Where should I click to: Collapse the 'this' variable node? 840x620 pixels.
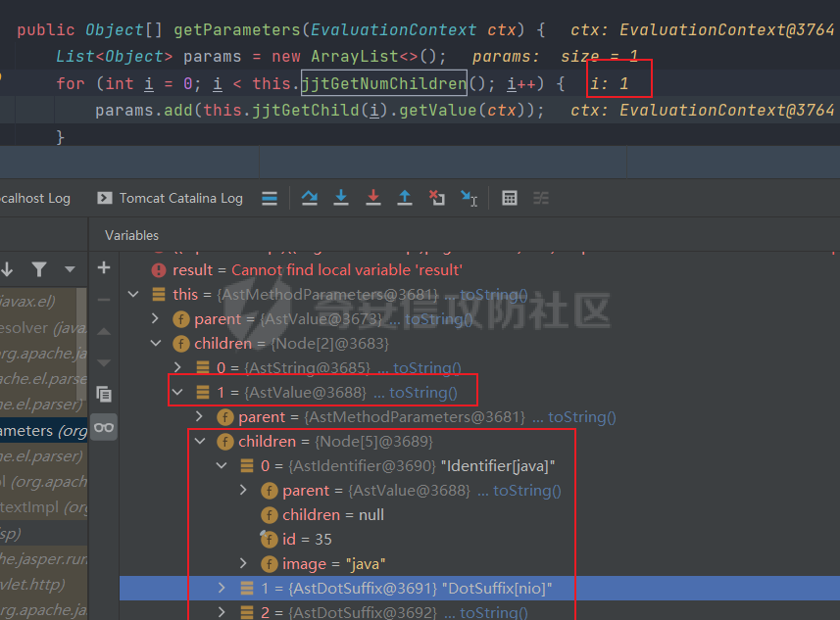click(133, 294)
